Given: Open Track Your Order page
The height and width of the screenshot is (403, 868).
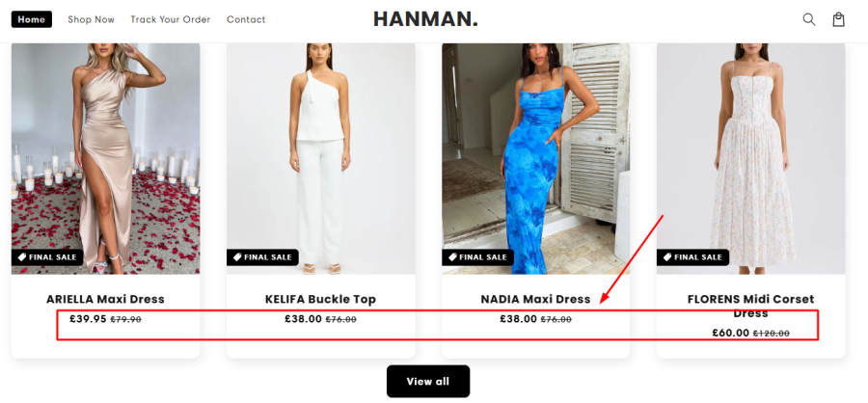Looking at the screenshot, I should 171,19.
